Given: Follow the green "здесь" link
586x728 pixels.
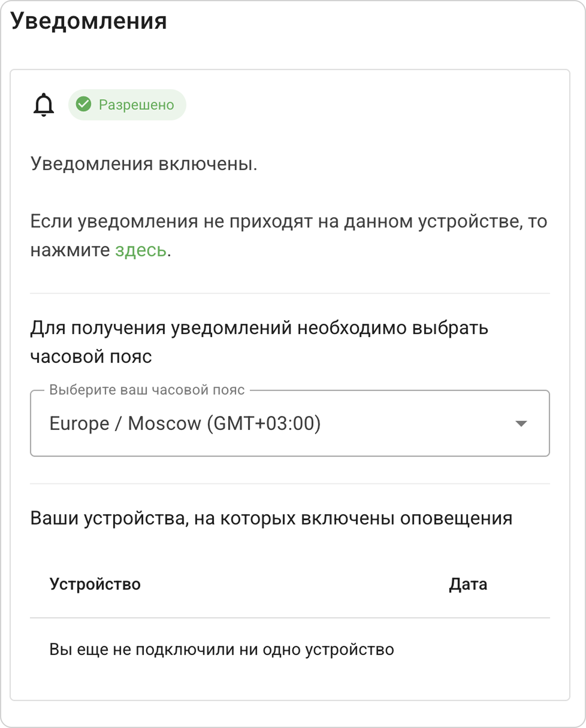Looking at the screenshot, I should click(141, 250).
